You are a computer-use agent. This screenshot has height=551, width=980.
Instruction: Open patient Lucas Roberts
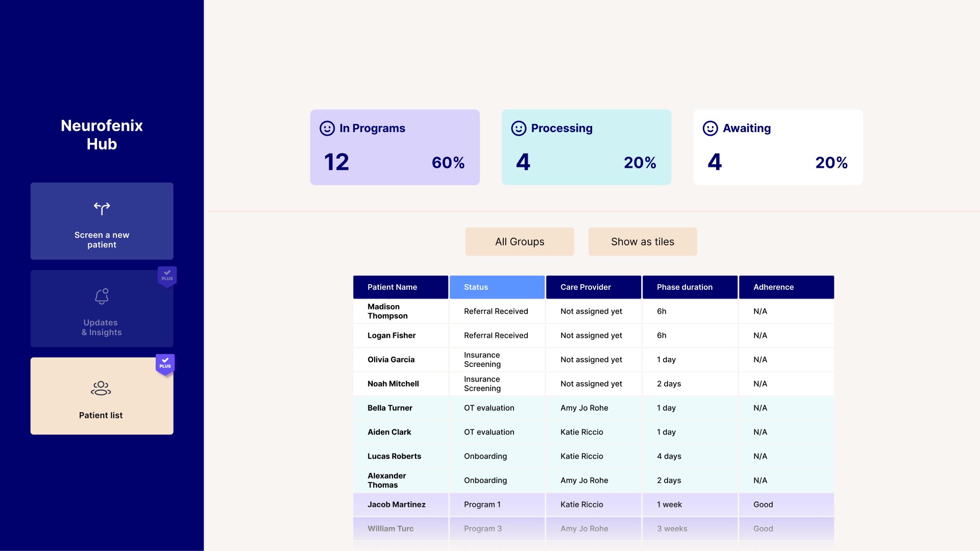click(x=394, y=456)
